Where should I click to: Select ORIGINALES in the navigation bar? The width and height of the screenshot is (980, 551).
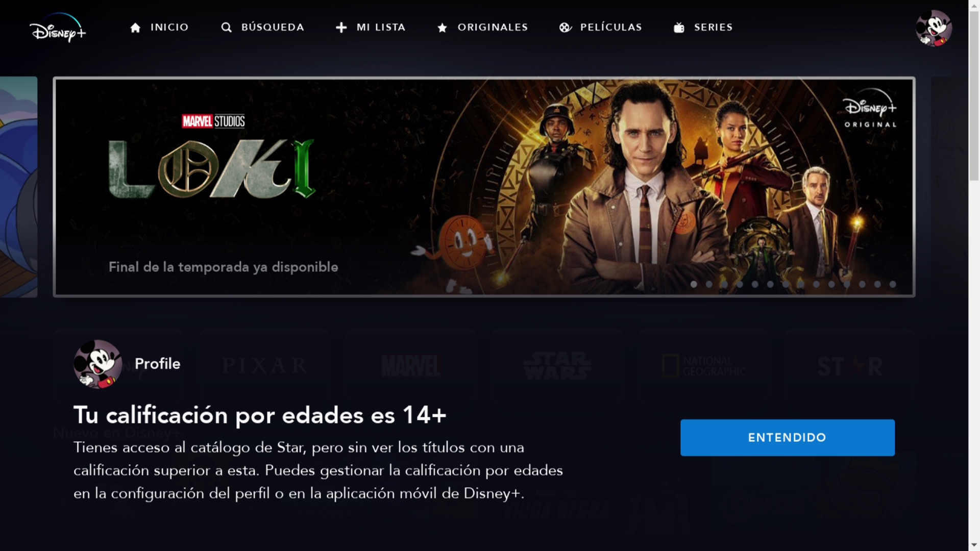pos(493,28)
